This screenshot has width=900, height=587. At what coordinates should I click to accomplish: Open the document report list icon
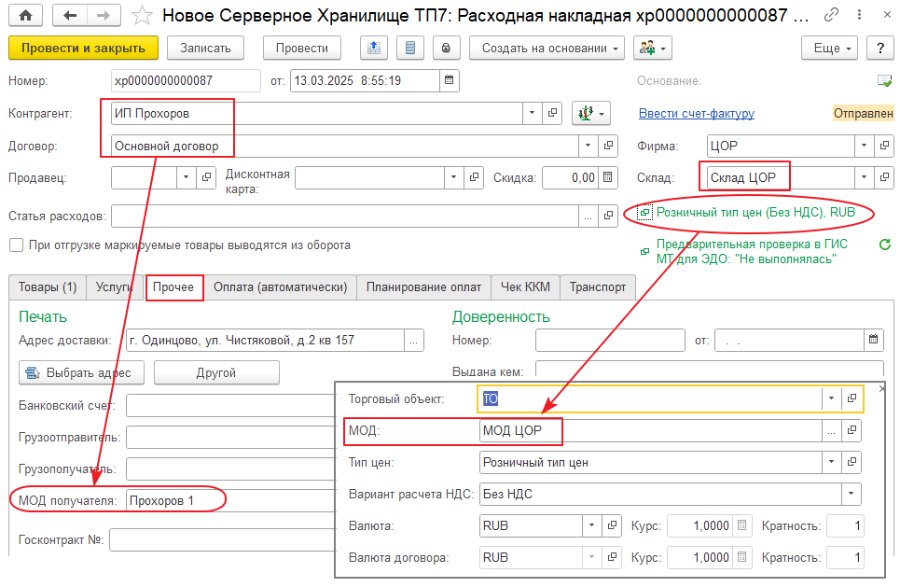[x=410, y=48]
